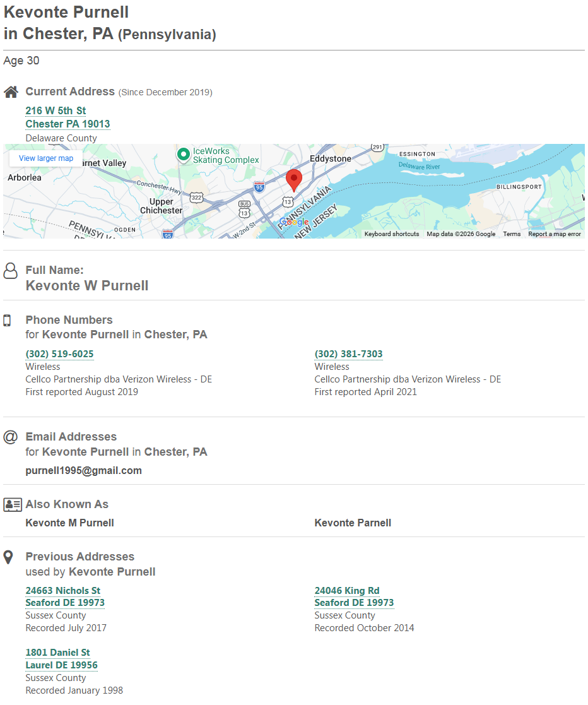Click the IceWorks Skating Complex green map marker

tap(183, 154)
